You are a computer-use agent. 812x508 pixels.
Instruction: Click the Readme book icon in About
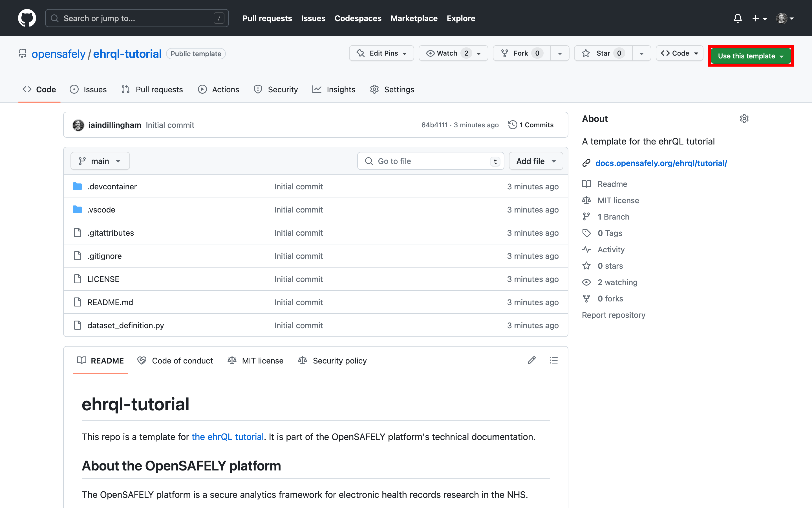pos(586,184)
